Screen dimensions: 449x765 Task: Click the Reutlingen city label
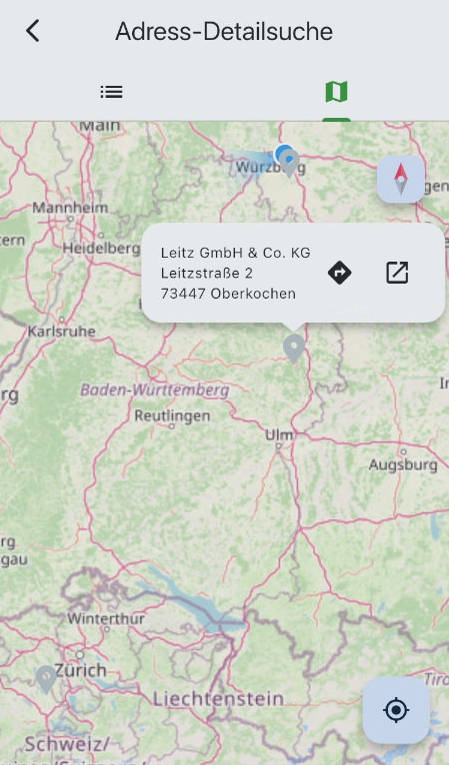[172, 416]
